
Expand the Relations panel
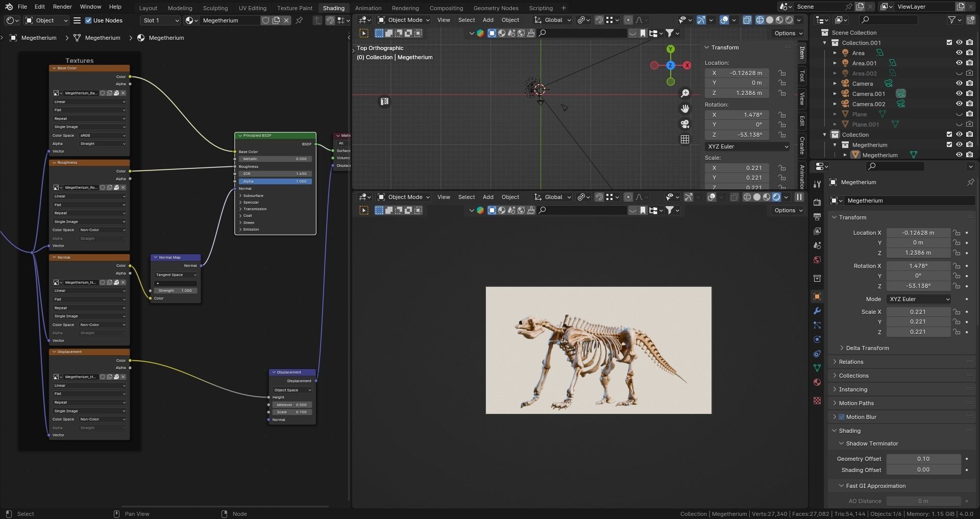point(851,362)
